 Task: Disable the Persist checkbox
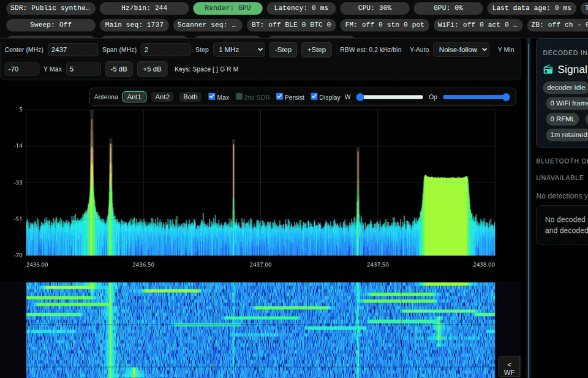[279, 96]
